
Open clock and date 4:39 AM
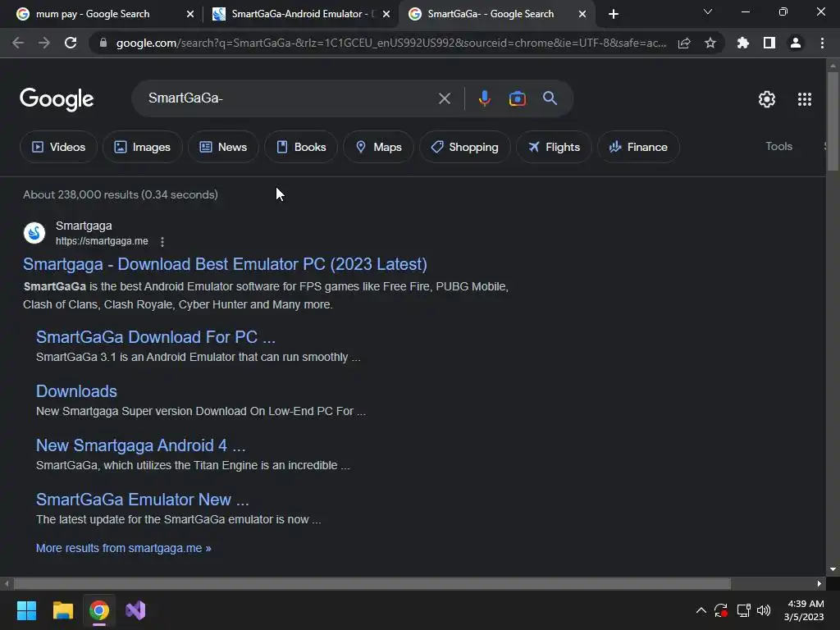pyautogui.click(x=804, y=610)
